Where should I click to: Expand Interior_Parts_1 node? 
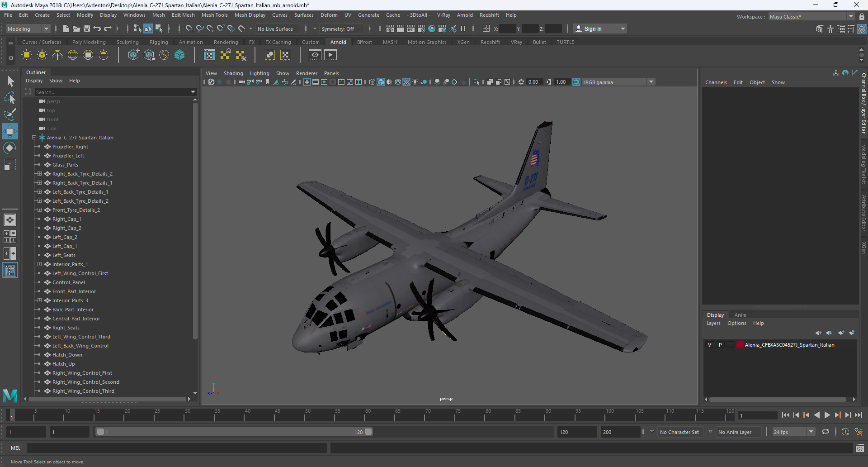click(39, 264)
